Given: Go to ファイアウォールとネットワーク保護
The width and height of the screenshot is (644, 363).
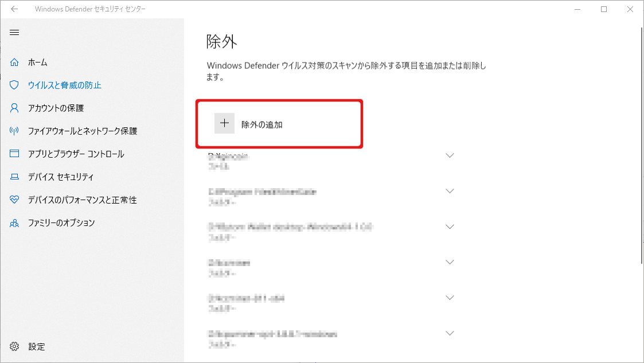Looking at the screenshot, I should (83, 131).
